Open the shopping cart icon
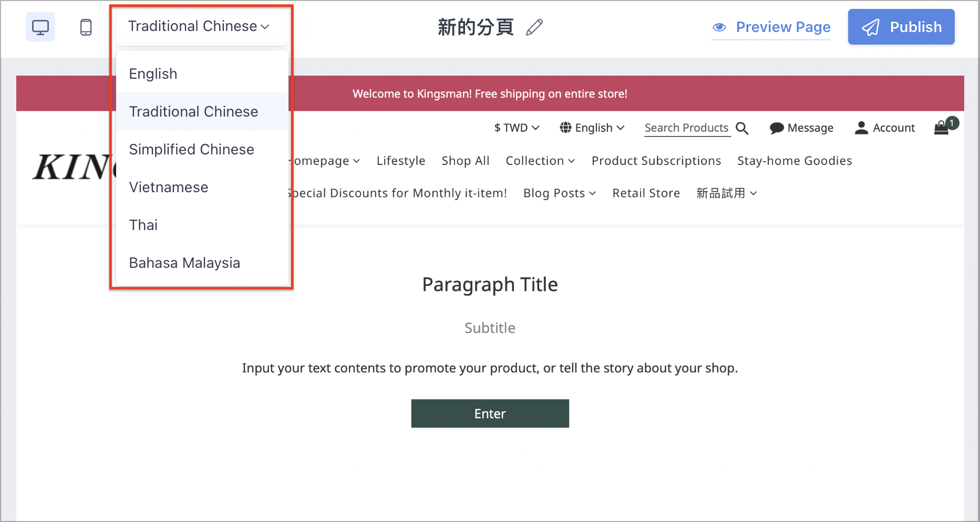 pos(942,128)
